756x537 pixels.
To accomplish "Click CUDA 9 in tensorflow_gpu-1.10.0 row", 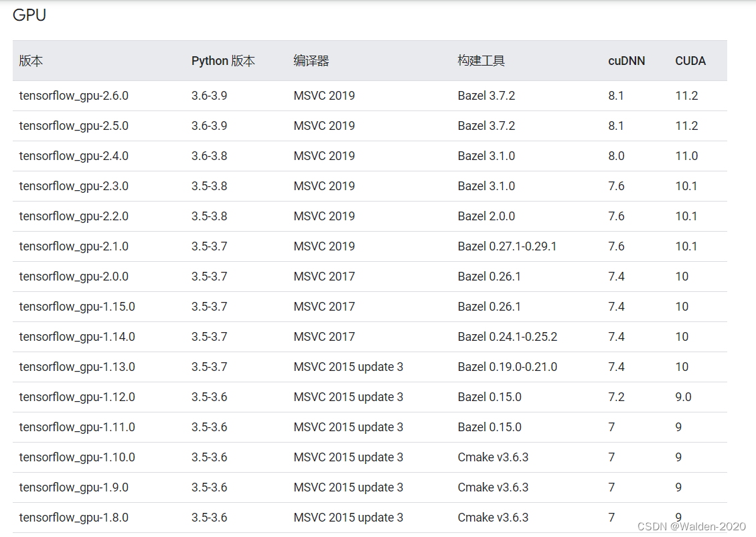I will (678, 457).
